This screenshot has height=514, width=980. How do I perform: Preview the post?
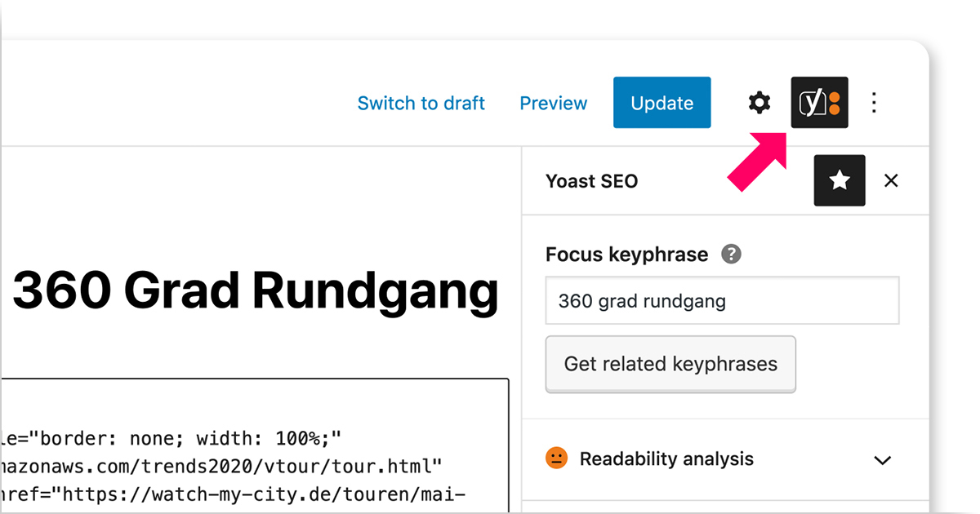coord(553,104)
